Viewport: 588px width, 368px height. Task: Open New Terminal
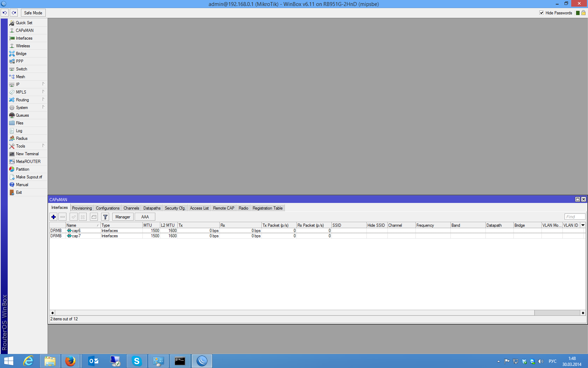(27, 154)
